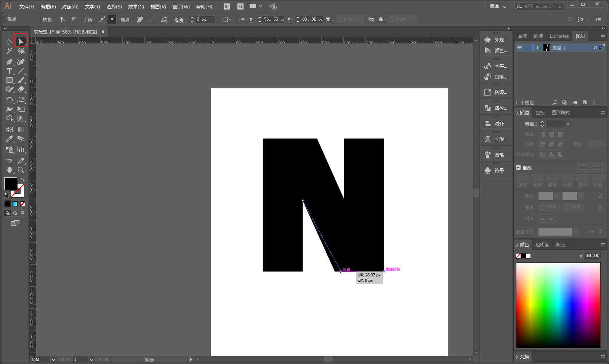
Task: Select the Pen tool
Action: [x=10, y=62]
